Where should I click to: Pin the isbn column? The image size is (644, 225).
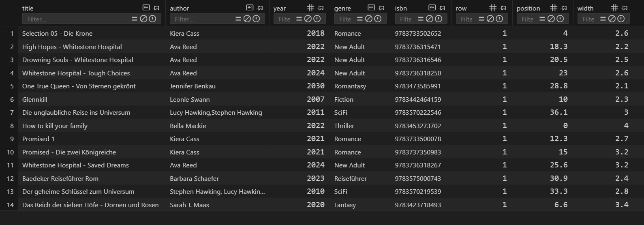(x=442, y=8)
